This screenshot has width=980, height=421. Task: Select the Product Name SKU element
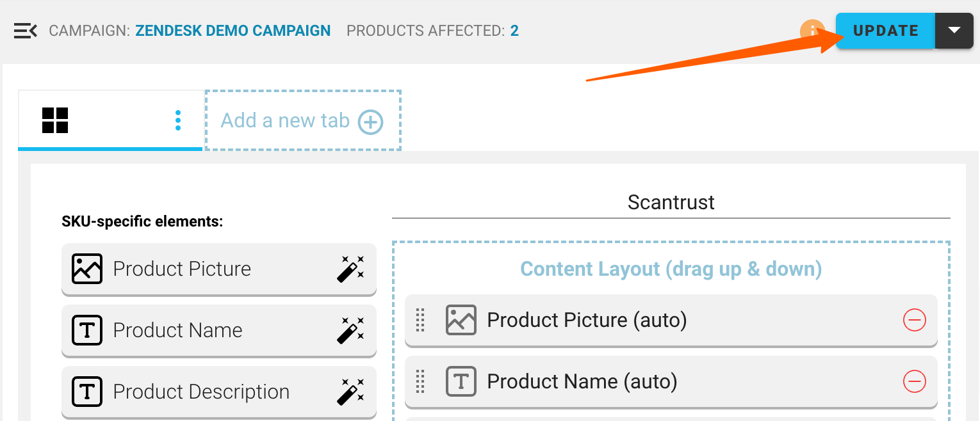[219, 330]
